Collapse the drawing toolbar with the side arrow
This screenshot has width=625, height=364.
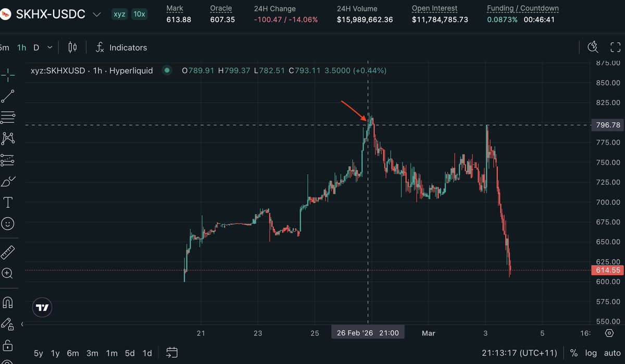(x=22, y=324)
